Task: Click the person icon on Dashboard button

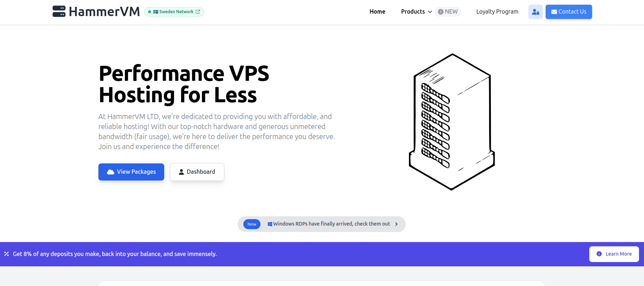Action: pos(181,172)
